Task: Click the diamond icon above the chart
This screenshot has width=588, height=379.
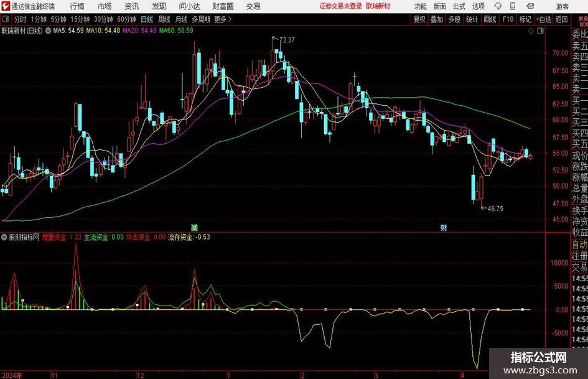Action: click(x=531, y=31)
